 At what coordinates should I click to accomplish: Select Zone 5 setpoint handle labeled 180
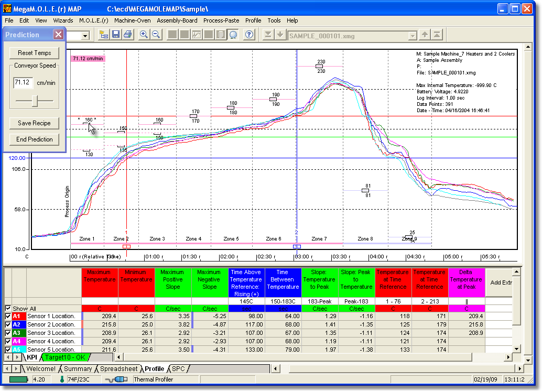pos(231,107)
